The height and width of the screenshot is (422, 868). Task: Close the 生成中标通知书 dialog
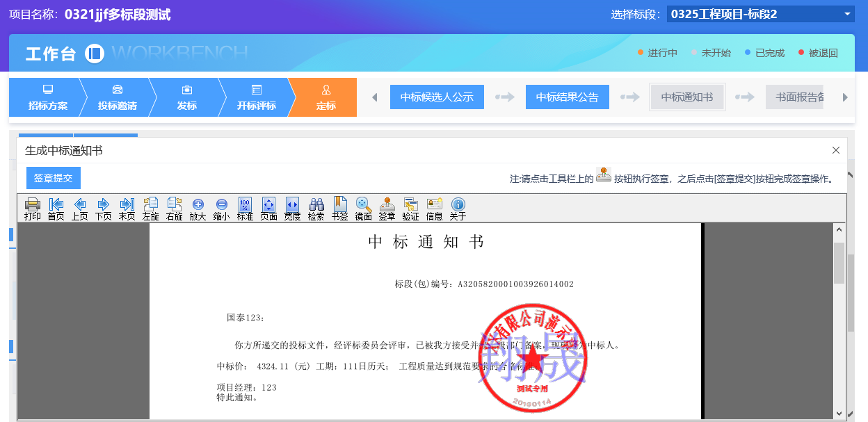(x=836, y=150)
